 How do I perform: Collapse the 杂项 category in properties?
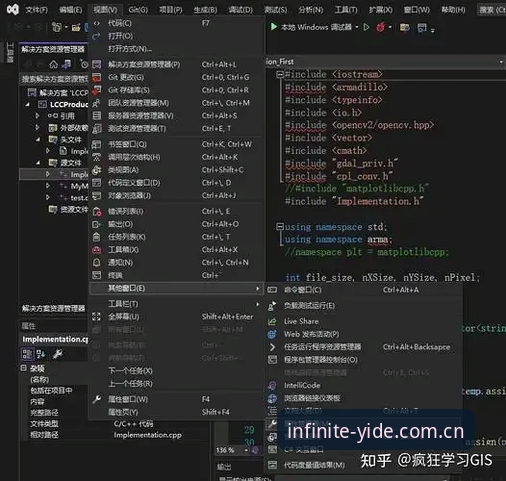tap(23, 368)
